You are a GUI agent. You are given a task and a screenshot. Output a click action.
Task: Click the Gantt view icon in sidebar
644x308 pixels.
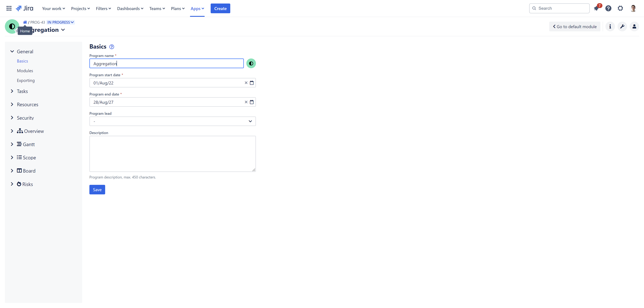click(x=19, y=144)
